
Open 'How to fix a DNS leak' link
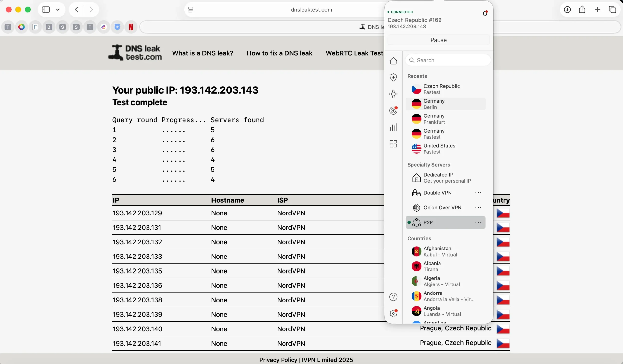click(279, 53)
